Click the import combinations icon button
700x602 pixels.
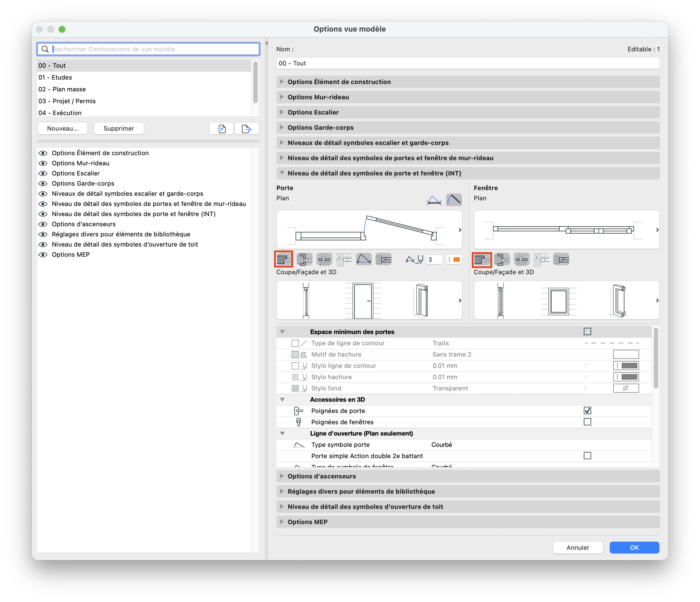[221, 128]
